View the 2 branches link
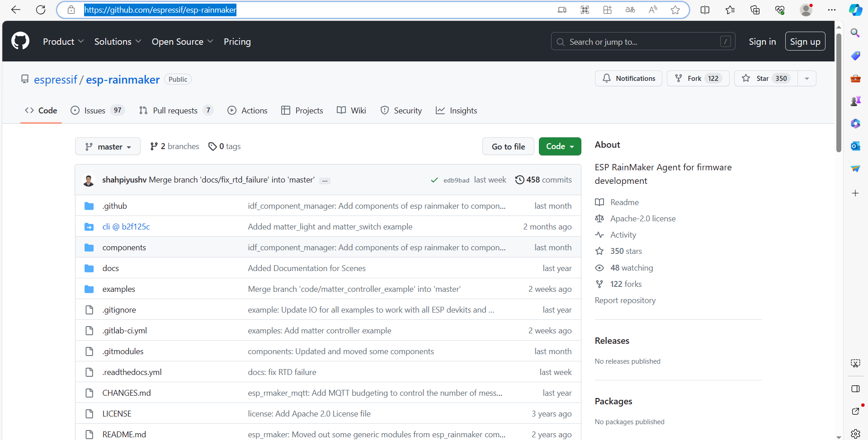 [175, 146]
